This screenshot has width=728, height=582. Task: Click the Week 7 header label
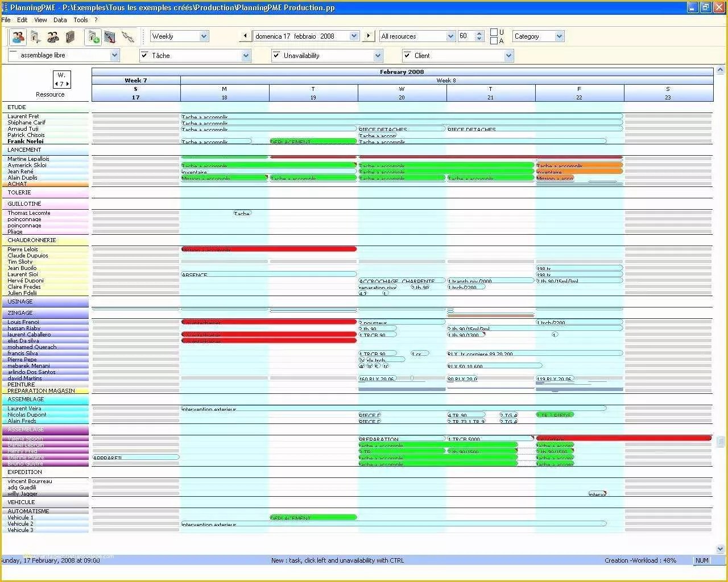click(x=135, y=80)
